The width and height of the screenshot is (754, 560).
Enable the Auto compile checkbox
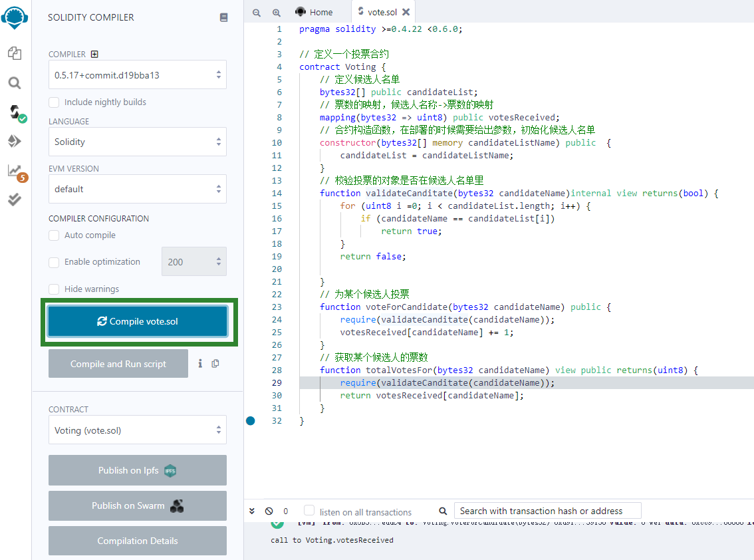(54, 235)
